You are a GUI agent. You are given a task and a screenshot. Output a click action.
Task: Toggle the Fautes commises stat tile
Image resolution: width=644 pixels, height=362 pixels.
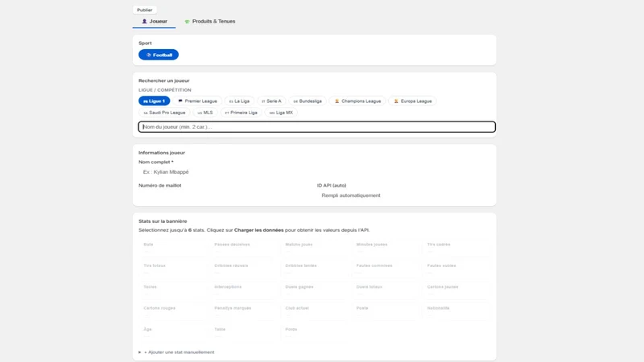pyautogui.click(x=386, y=269)
